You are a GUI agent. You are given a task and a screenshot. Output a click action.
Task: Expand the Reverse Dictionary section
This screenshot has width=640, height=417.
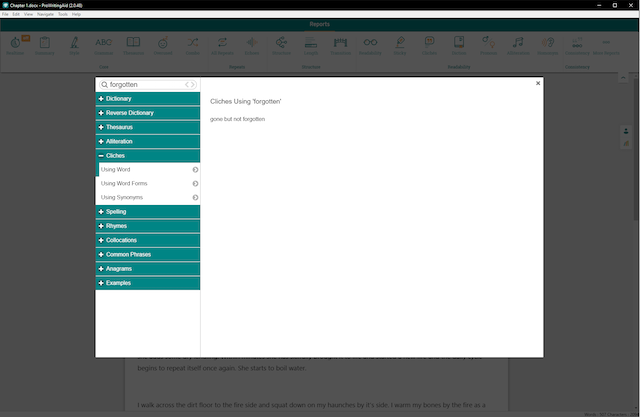pos(148,113)
